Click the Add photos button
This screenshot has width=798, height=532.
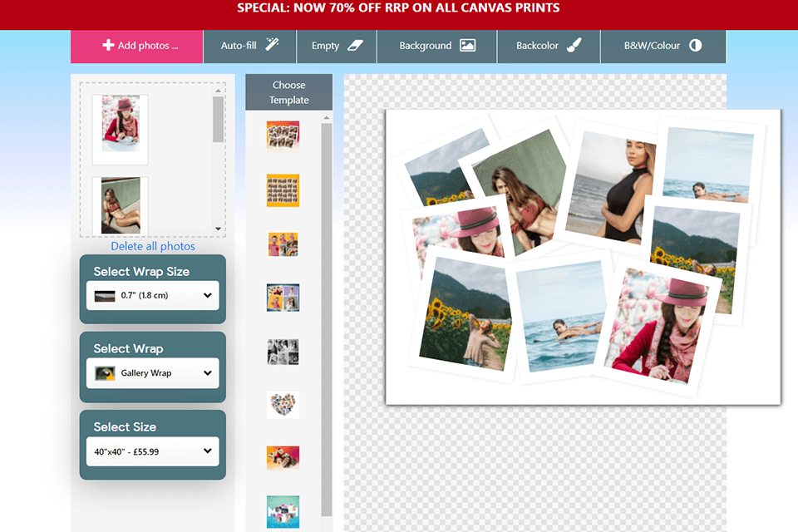point(136,47)
